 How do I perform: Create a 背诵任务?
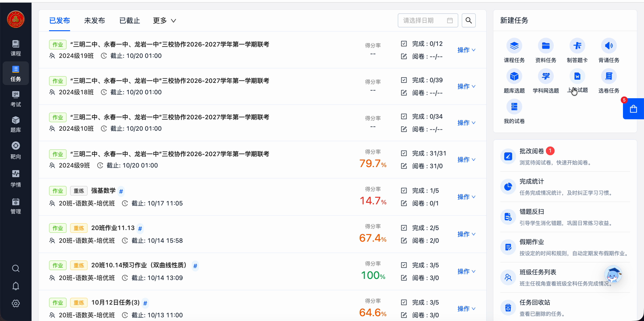(x=609, y=51)
